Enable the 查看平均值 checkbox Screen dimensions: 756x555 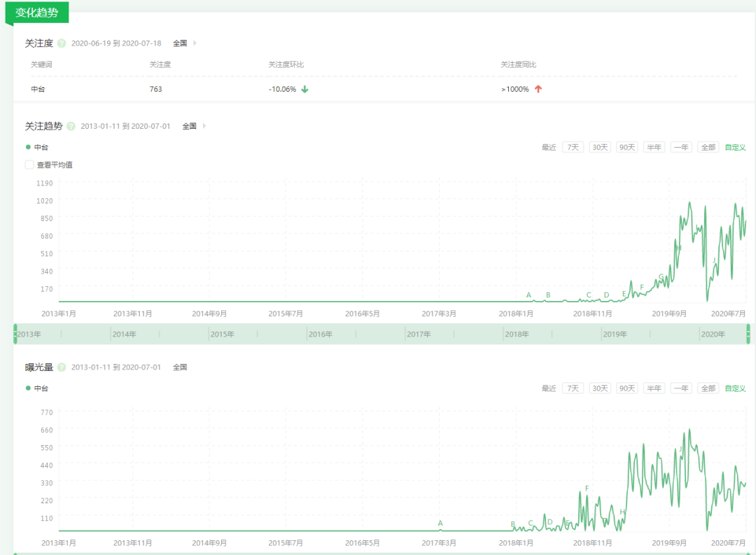(29, 165)
